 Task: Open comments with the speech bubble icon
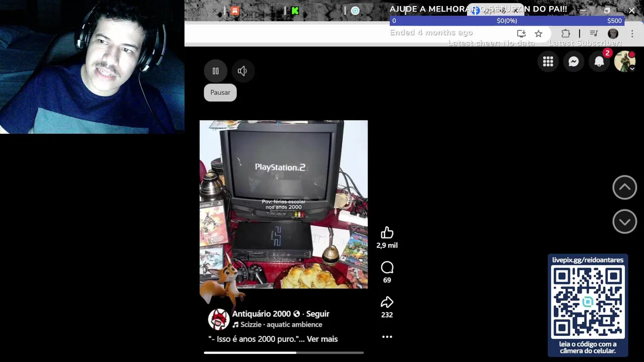click(387, 267)
